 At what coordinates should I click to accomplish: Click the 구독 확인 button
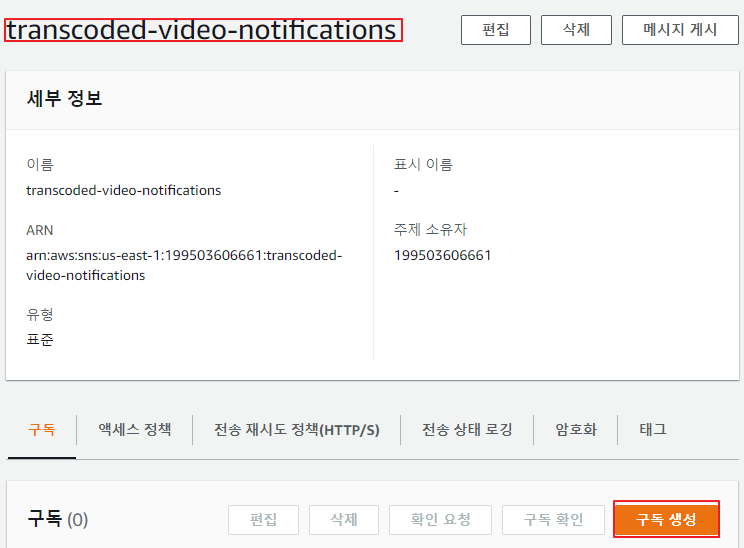click(553, 520)
